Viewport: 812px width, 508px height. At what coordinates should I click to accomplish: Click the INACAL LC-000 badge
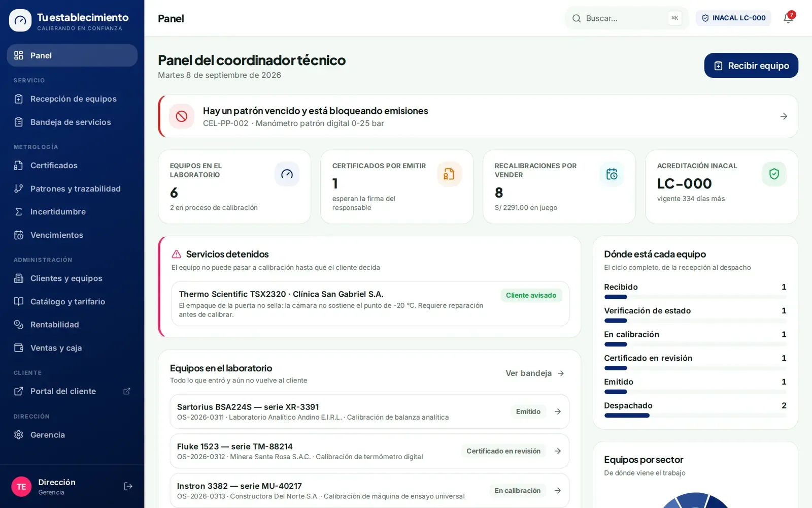pyautogui.click(x=733, y=18)
